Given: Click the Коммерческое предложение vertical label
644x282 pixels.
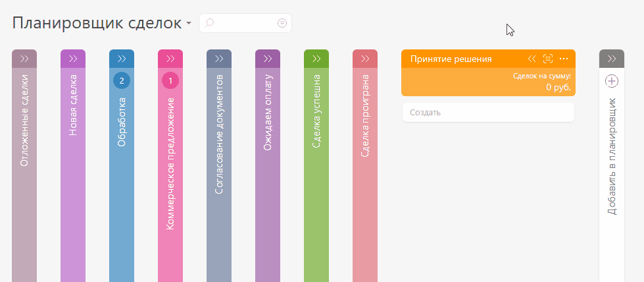Looking at the screenshot, I should tap(170, 164).
